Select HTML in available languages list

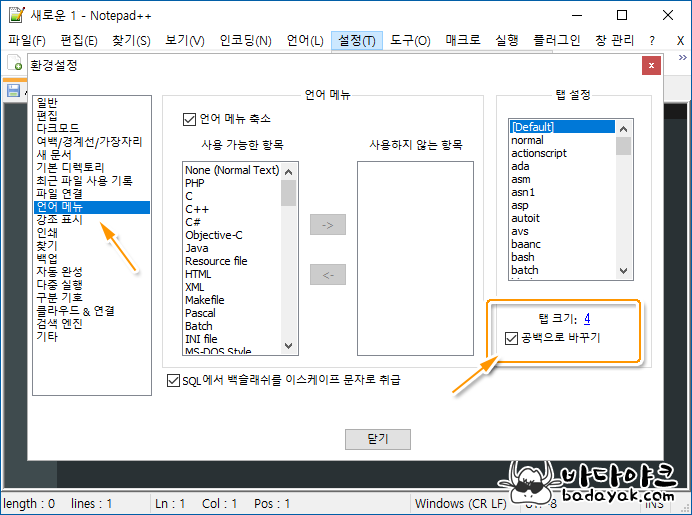point(232,274)
